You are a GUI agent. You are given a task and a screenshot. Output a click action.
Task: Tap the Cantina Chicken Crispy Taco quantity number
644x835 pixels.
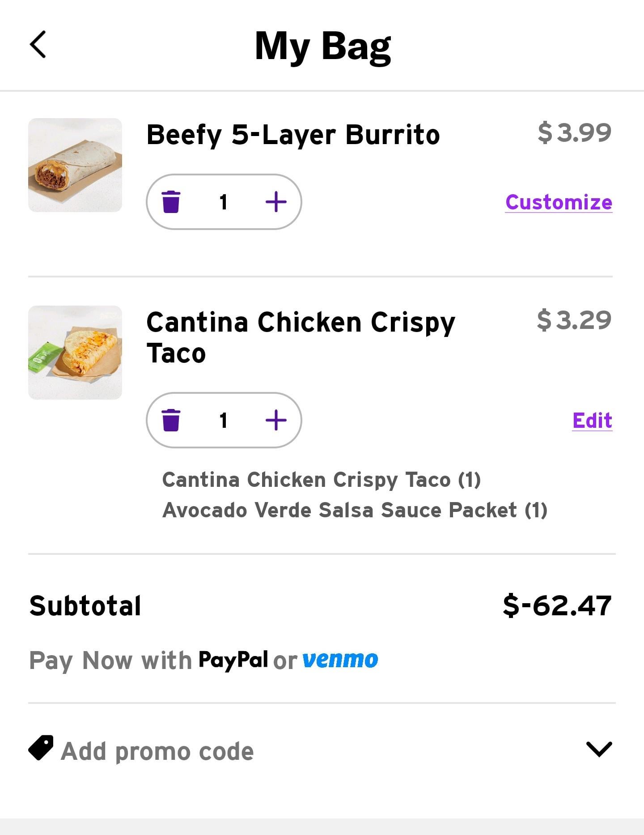click(x=224, y=420)
